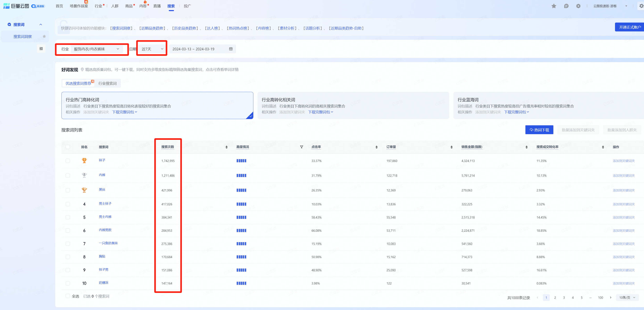Open the hexagon settings icon in header
The height and width of the screenshot is (310, 644).
tap(578, 6)
